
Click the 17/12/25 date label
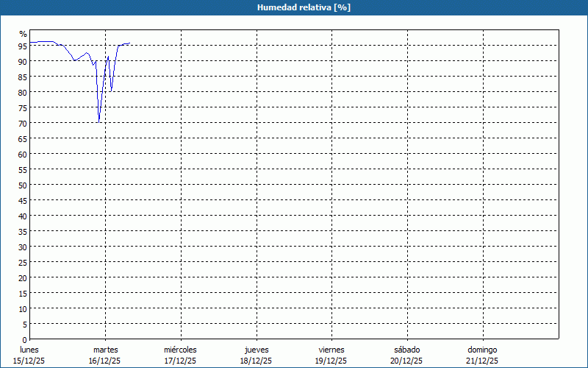click(180, 361)
